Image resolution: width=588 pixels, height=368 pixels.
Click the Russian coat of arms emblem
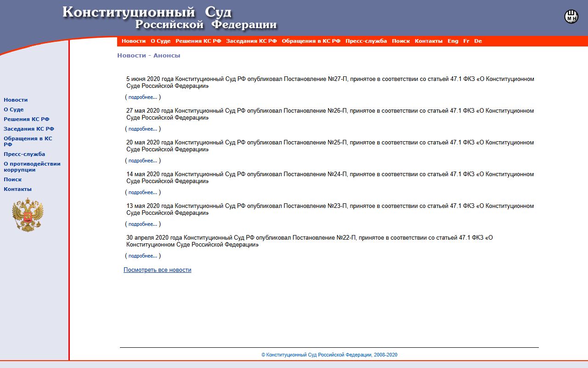pos(28,215)
